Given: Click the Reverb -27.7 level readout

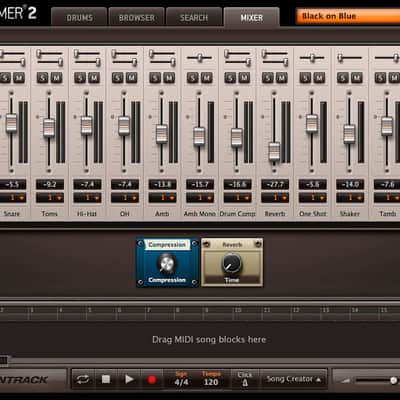Looking at the screenshot, I should (x=275, y=184).
